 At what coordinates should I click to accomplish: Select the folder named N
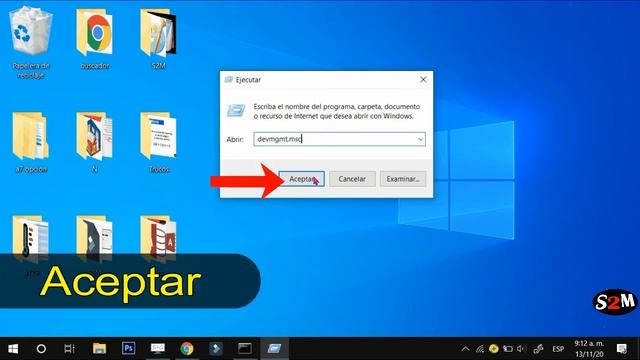[94, 142]
